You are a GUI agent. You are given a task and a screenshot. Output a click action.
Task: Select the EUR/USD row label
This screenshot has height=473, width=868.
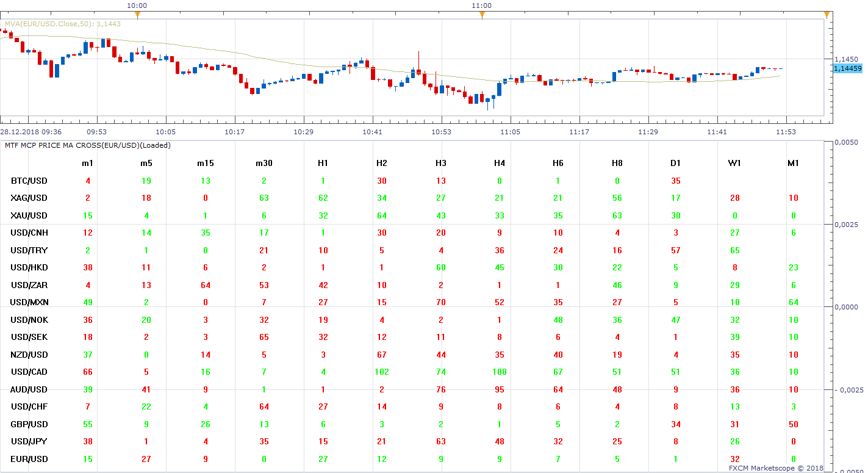click(x=29, y=459)
